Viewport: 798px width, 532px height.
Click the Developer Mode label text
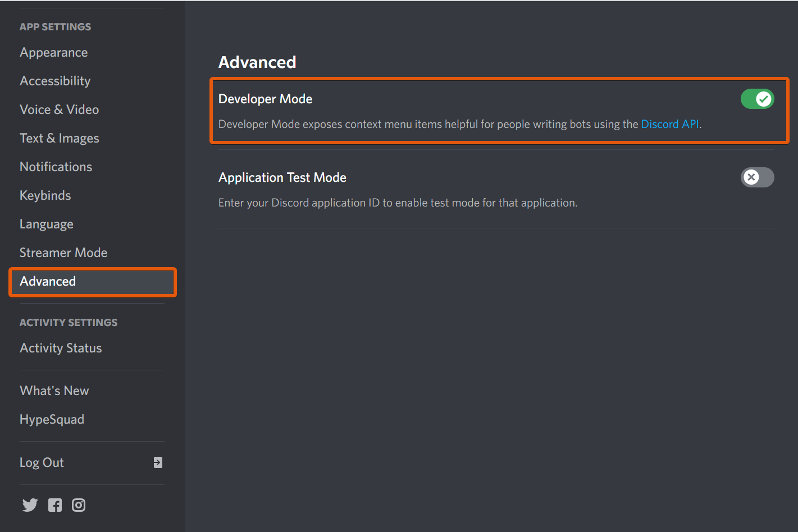click(266, 99)
